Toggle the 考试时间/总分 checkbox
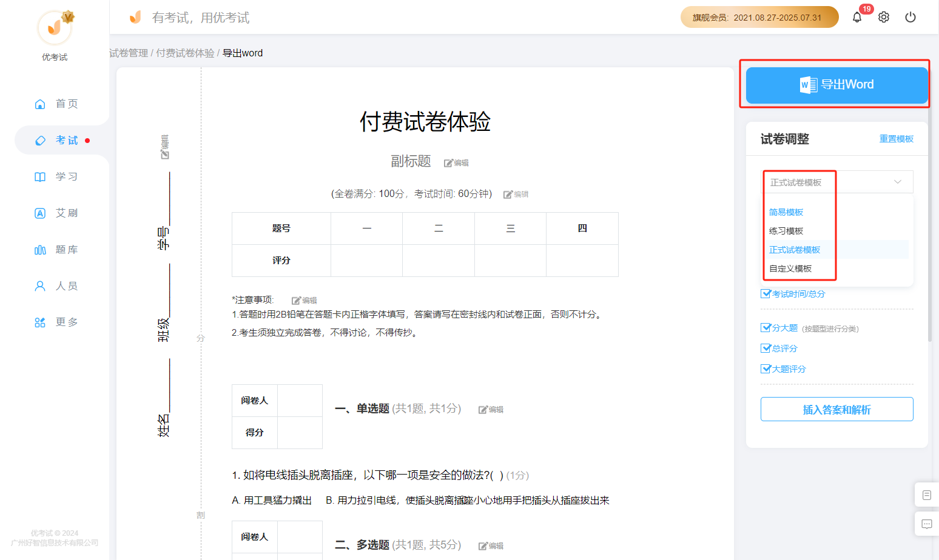This screenshot has width=939, height=560. pyautogui.click(x=766, y=294)
